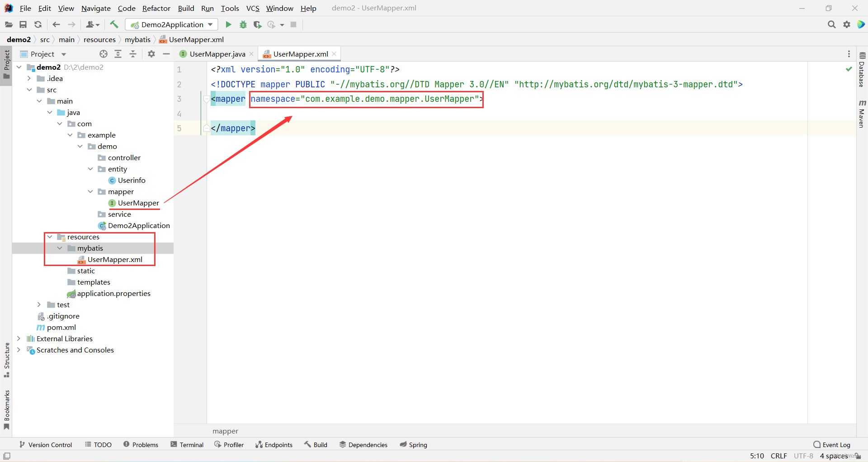The height and width of the screenshot is (462, 868).
Task: Click the synchronize/reload icon
Action: (x=38, y=24)
